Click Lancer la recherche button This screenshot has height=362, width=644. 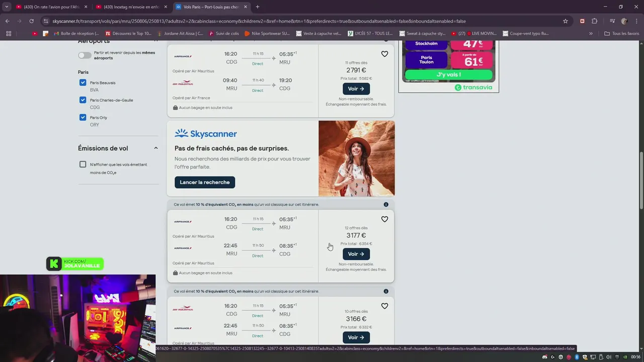(x=205, y=182)
